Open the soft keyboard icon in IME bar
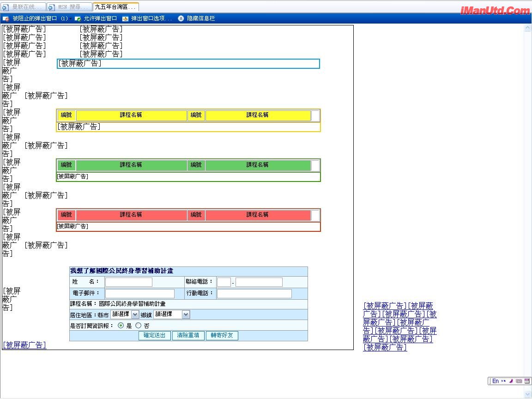Viewport: 532px width, 399px height. [519, 381]
